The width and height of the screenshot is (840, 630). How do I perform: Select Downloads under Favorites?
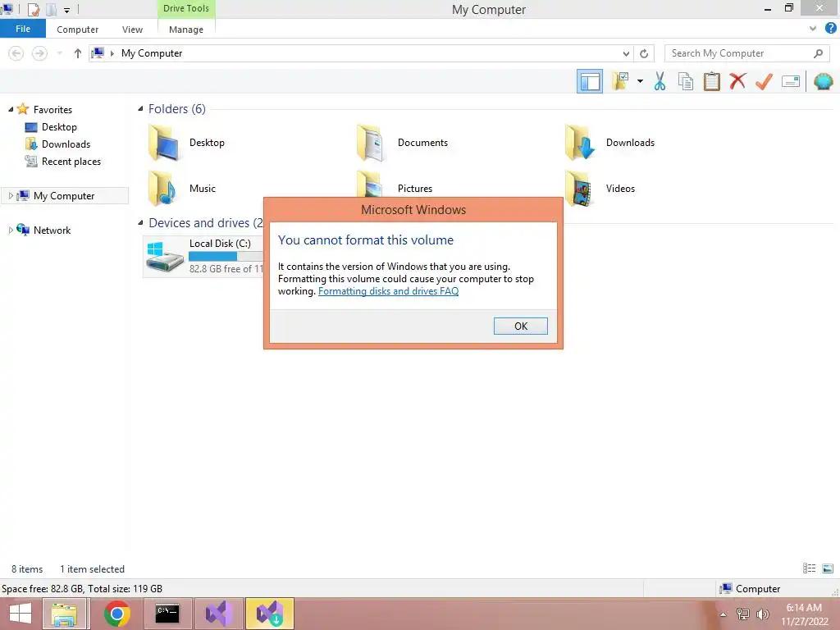[66, 144]
